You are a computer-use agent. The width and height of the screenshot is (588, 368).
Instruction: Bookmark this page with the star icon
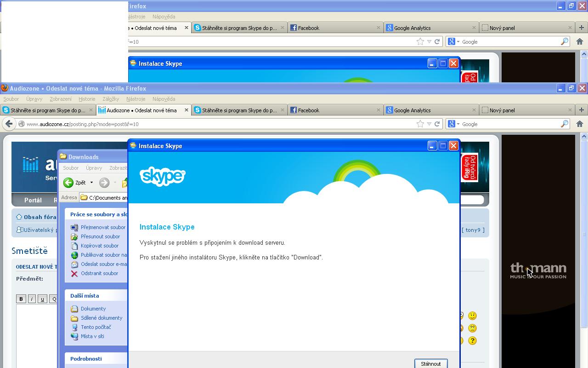click(x=419, y=124)
